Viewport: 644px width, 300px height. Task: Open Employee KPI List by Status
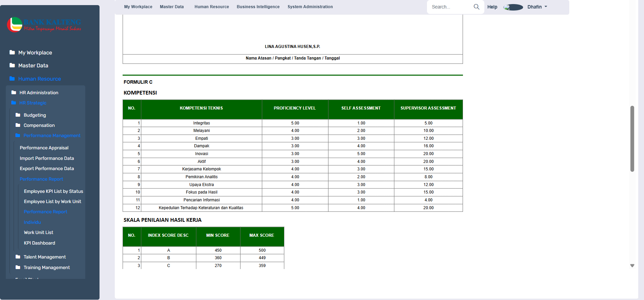pos(53,191)
